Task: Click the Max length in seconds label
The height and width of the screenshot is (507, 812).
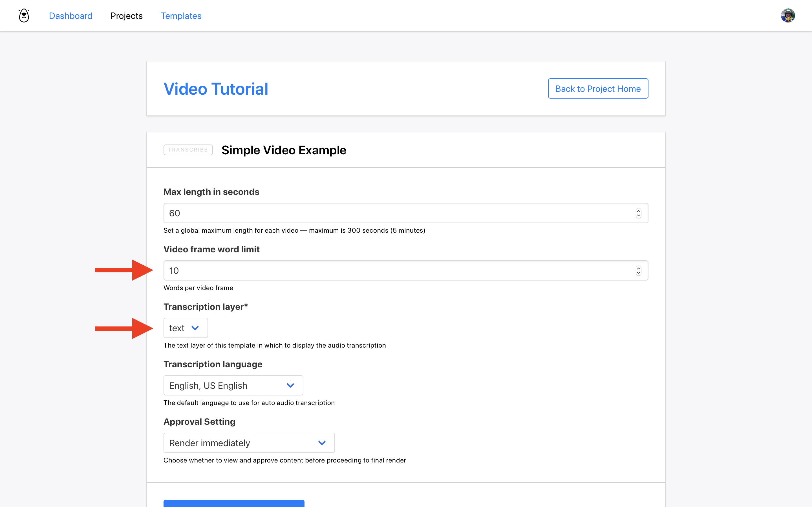Action: point(211,192)
